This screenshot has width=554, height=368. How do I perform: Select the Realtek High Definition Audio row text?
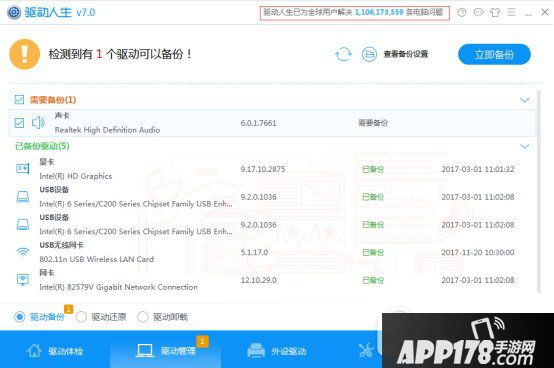[107, 130]
